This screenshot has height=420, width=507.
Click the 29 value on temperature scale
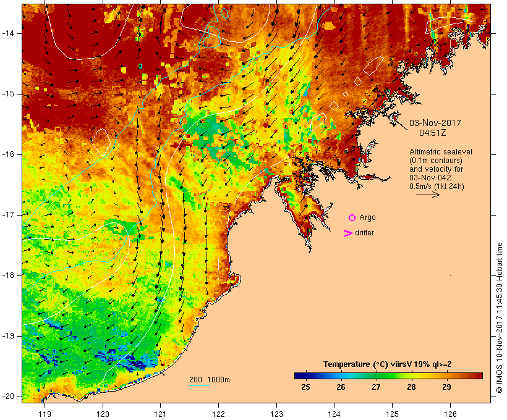446,387
